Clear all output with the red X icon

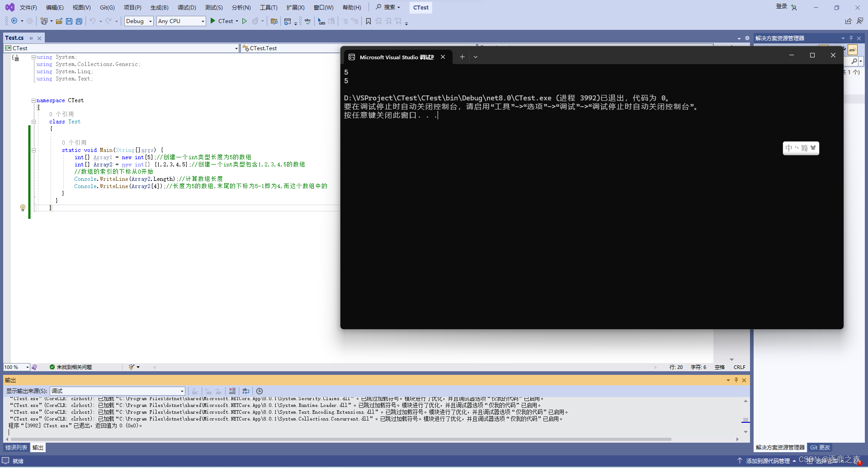232,391
